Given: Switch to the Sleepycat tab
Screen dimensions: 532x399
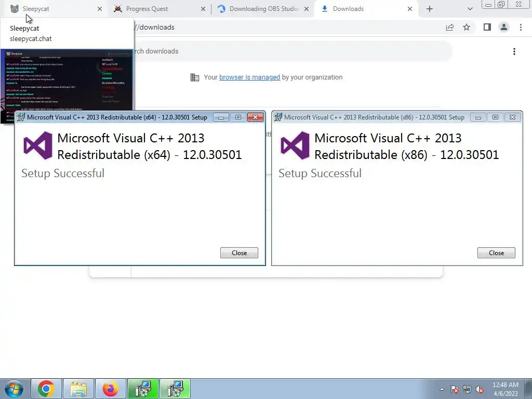Looking at the screenshot, I should (56, 9).
